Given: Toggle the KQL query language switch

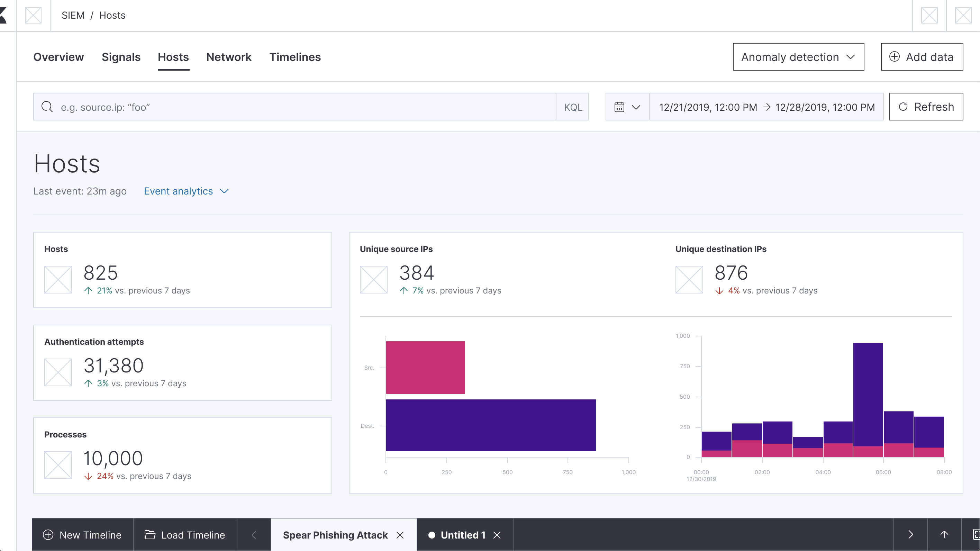Looking at the screenshot, I should click(573, 107).
